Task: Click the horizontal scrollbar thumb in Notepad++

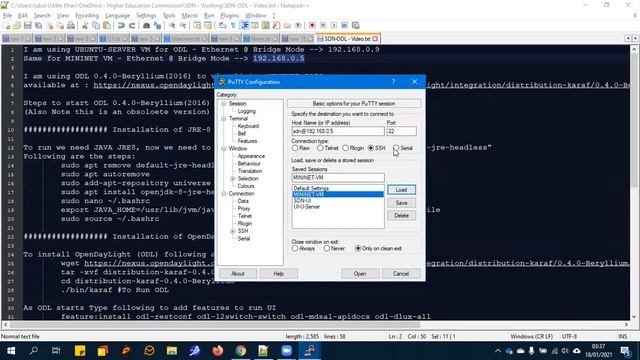Action: tap(215, 325)
